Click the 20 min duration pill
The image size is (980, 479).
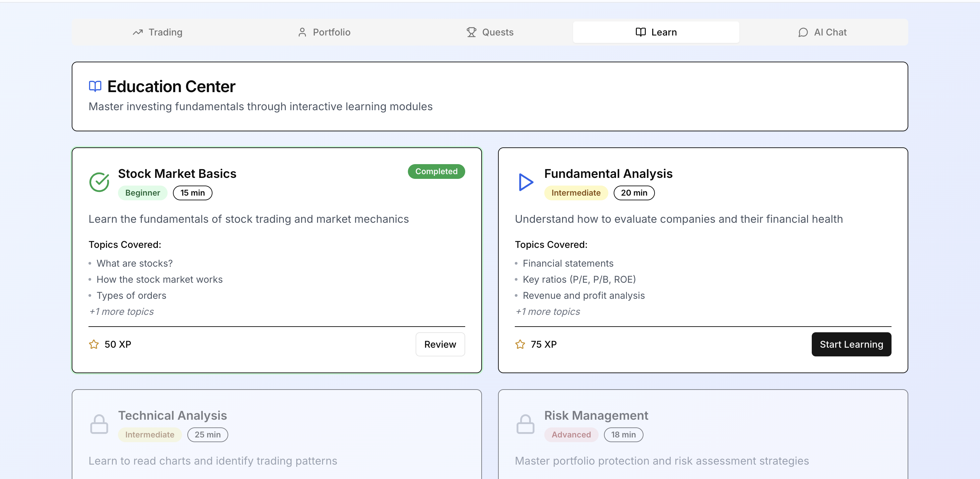pyautogui.click(x=633, y=193)
